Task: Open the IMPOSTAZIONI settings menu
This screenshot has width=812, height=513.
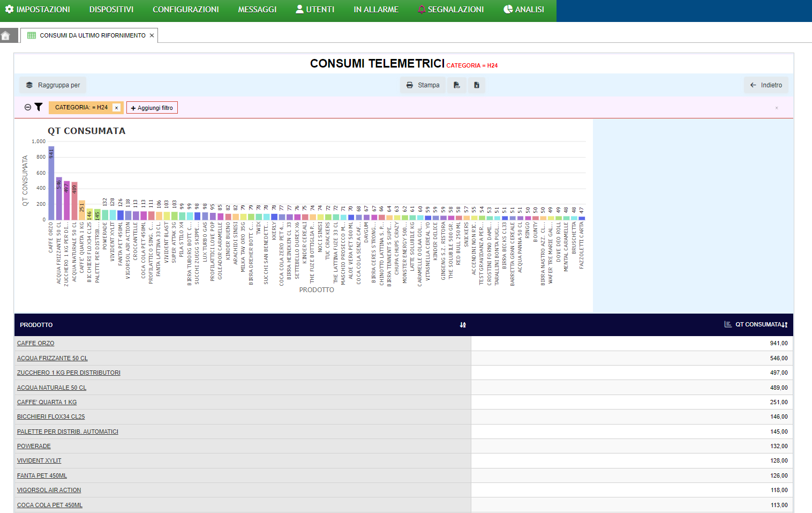Action: (x=37, y=10)
